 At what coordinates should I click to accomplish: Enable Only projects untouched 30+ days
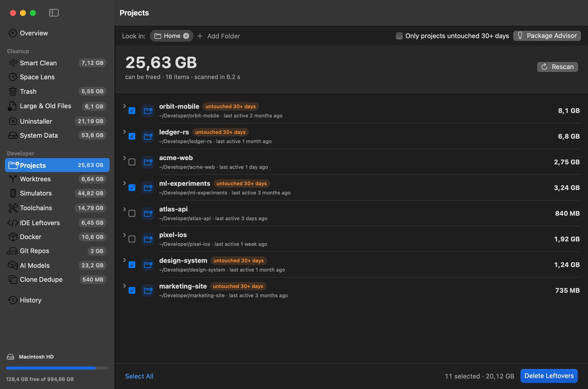(399, 36)
